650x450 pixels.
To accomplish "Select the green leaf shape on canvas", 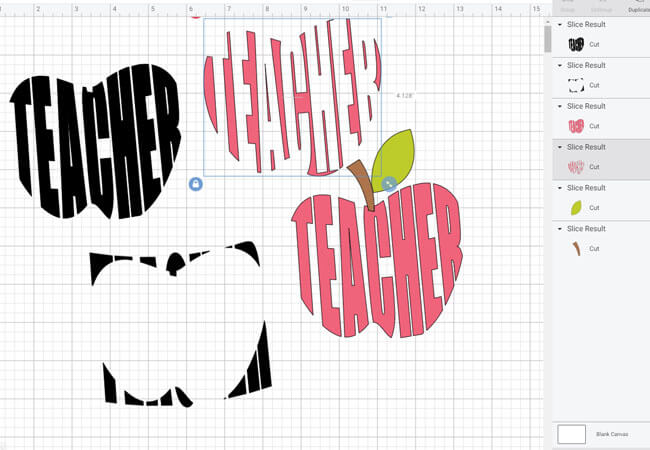I will (394, 160).
